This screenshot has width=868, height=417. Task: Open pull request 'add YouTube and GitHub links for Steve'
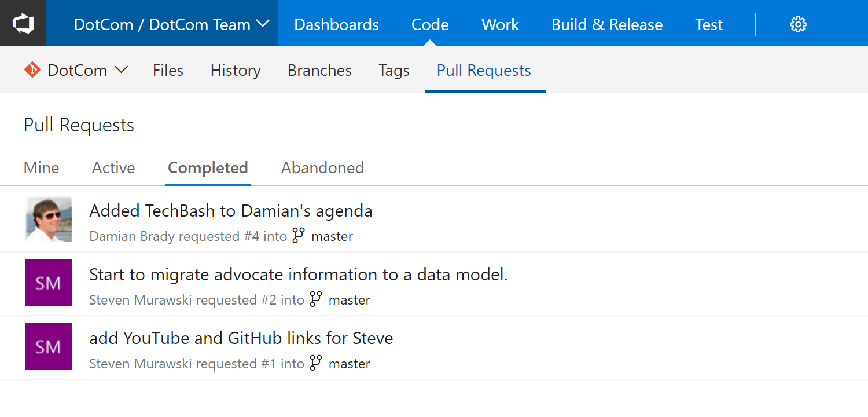(241, 338)
